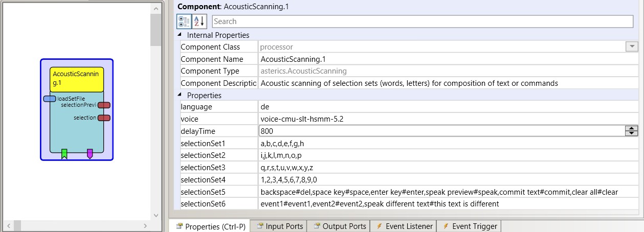Image resolution: width=644 pixels, height=232 pixels.
Task: Sort properties alphabetically
Action: [199, 21]
